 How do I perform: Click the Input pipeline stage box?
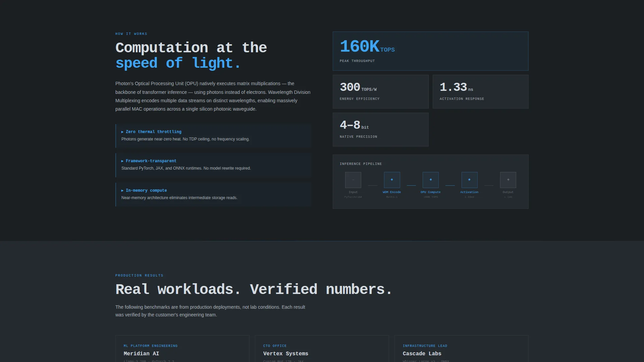pyautogui.click(x=353, y=180)
